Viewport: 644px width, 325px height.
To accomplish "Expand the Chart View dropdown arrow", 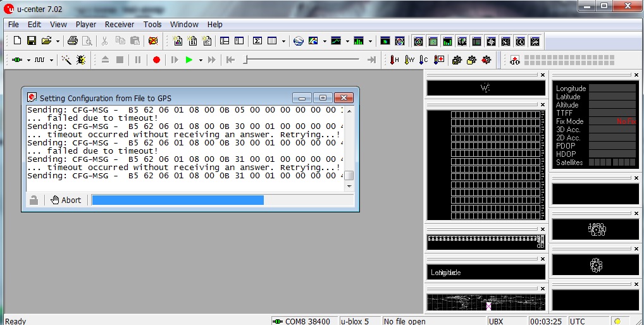I will coord(347,41).
